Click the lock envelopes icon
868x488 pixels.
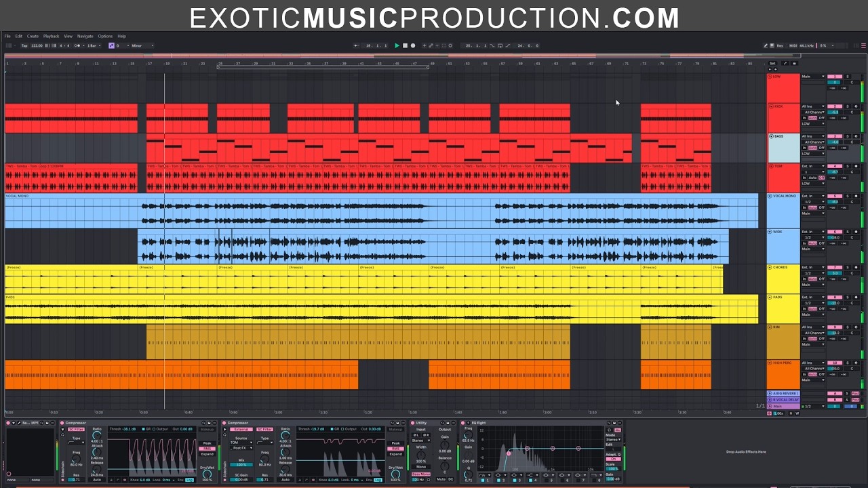point(794,63)
